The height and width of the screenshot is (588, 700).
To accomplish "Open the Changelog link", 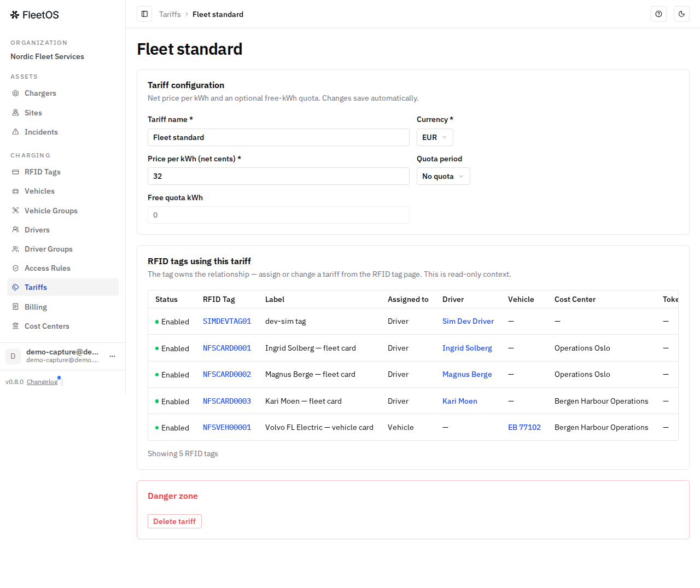I will point(42,382).
